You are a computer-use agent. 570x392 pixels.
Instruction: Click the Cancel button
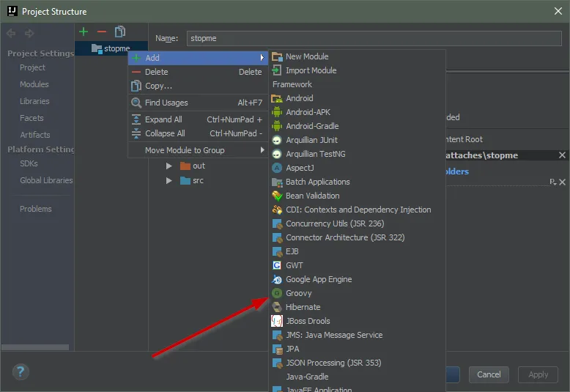489,374
